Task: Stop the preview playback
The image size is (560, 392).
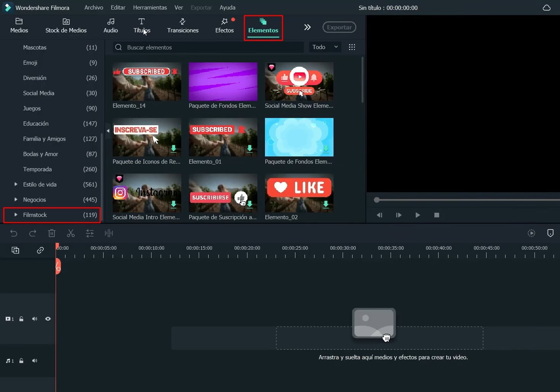Action: point(437,215)
